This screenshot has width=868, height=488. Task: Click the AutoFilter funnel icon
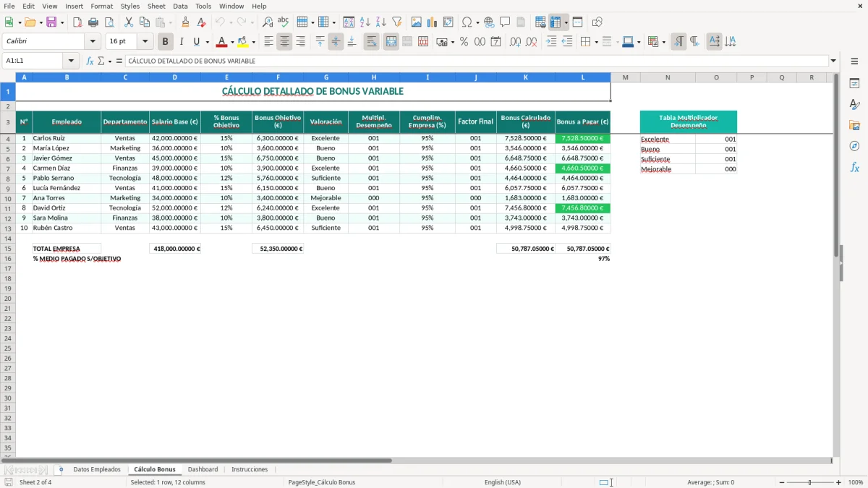pyautogui.click(x=397, y=22)
